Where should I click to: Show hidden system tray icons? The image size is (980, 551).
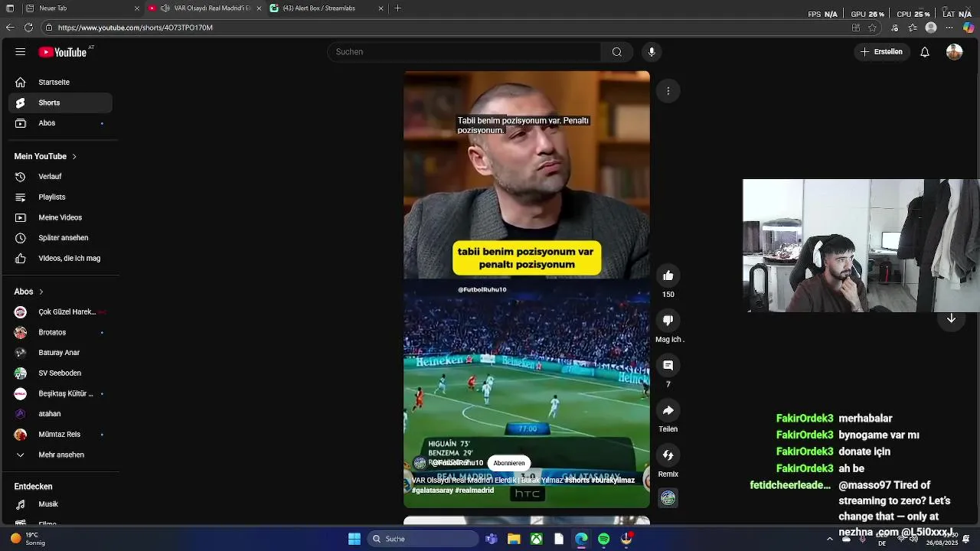(x=830, y=539)
